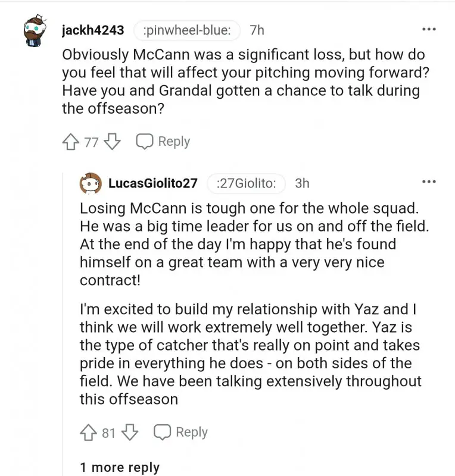Downvote LucasGiolito27's reply

tap(130, 433)
